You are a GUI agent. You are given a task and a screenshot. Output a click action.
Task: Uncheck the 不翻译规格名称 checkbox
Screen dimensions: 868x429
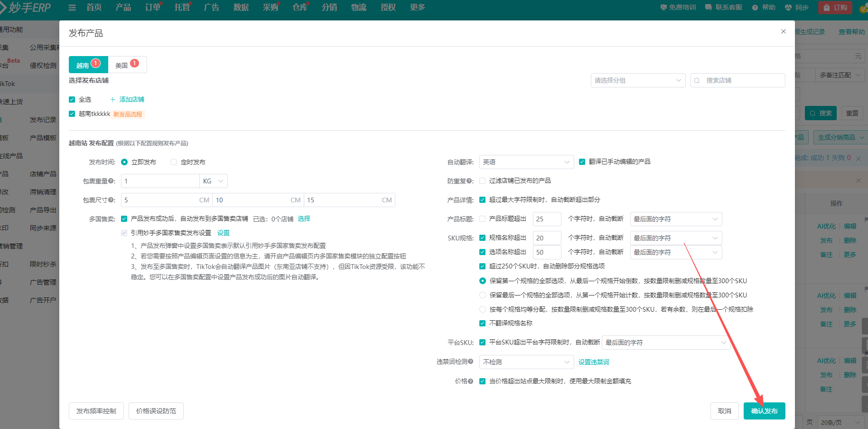[483, 323]
